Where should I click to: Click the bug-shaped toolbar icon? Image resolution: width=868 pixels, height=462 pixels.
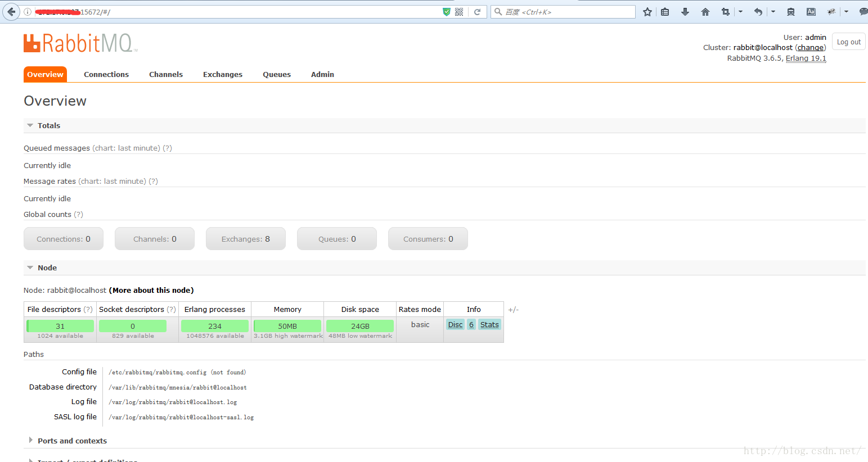pos(831,12)
